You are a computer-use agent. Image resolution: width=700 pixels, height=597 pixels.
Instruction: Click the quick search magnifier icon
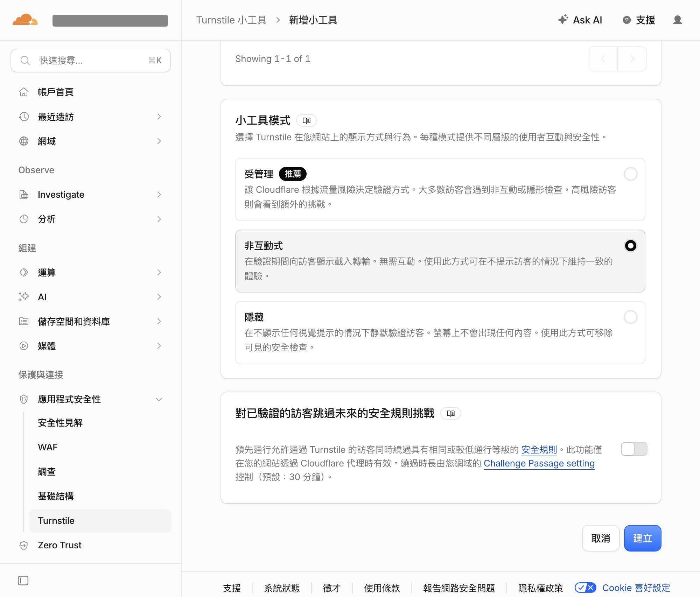coord(25,61)
